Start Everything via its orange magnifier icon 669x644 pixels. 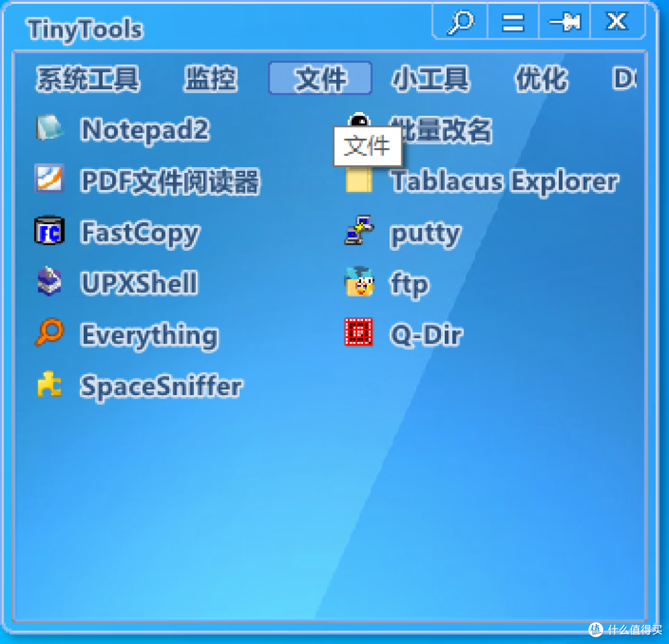(50, 333)
